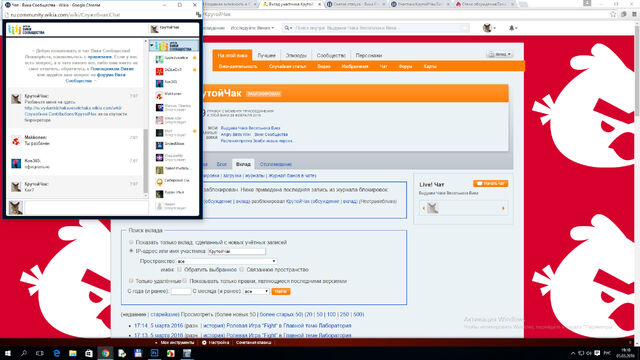Open the month dropdown in contribution search

[256, 291]
